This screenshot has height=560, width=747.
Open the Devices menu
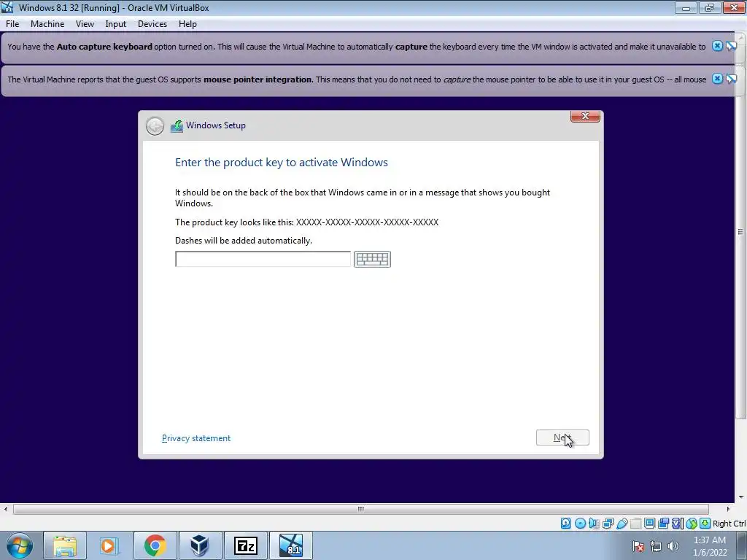(152, 24)
